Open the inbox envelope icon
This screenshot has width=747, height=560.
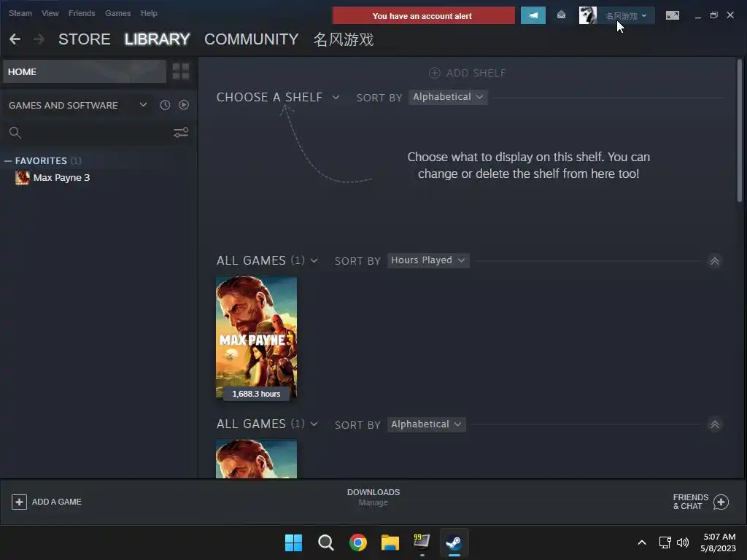[x=561, y=16]
